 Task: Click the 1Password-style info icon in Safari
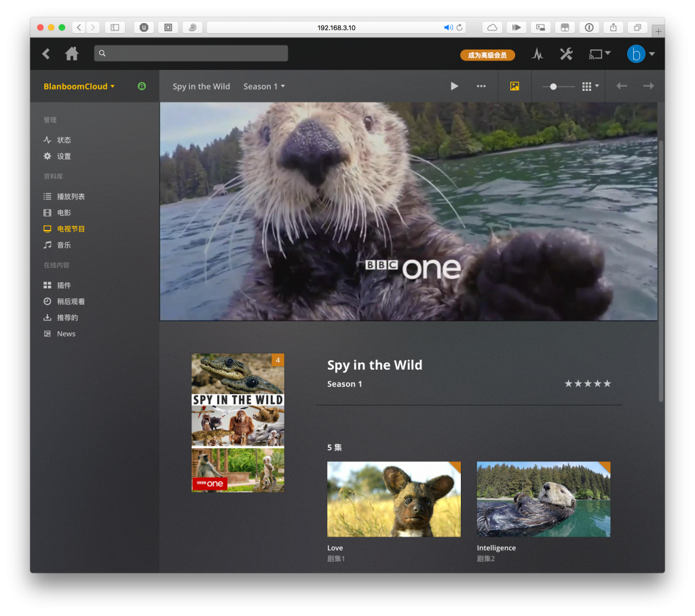click(x=589, y=28)
